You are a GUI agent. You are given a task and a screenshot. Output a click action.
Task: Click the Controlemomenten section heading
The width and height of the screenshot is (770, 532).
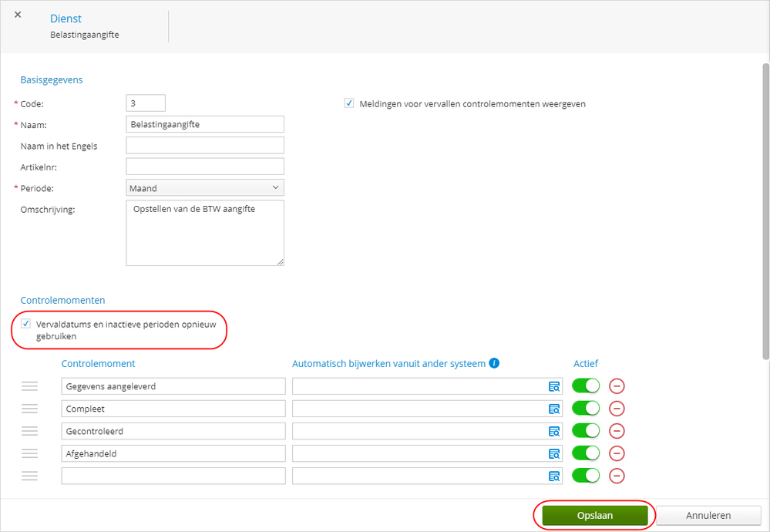tap(62, 300)
